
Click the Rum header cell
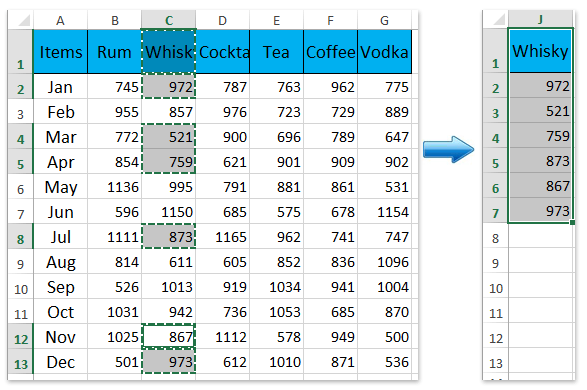coord(115,52)
